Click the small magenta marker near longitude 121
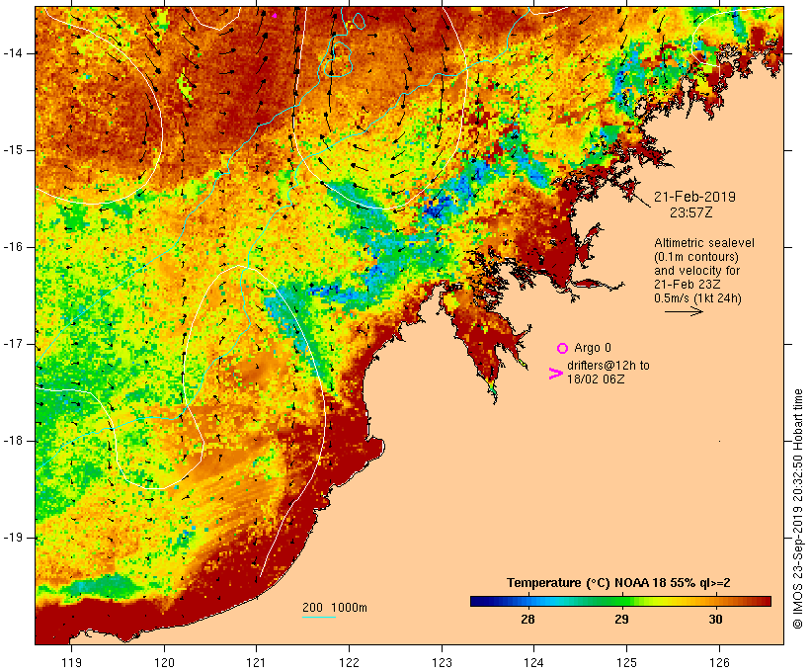The width and height of the screenshot is (810, 672). [275, 16]
